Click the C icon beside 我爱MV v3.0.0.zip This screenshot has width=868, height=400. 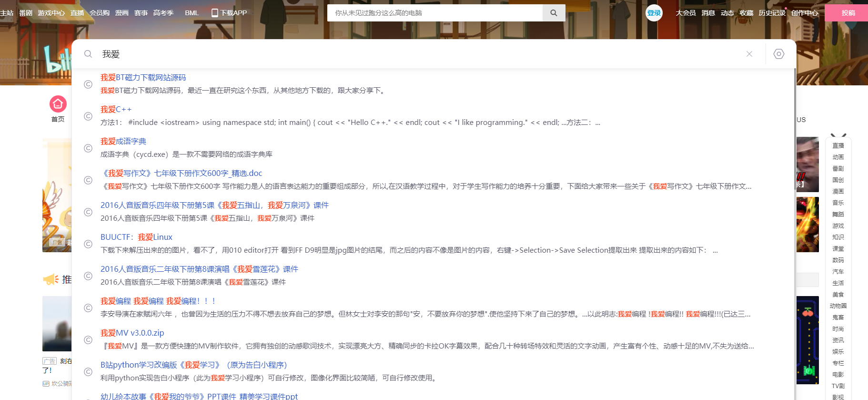tap(88, 340)
